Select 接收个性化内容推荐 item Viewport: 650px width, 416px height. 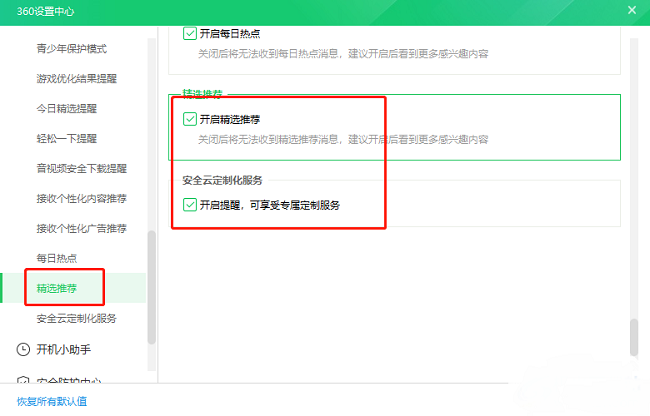[81, 198]
